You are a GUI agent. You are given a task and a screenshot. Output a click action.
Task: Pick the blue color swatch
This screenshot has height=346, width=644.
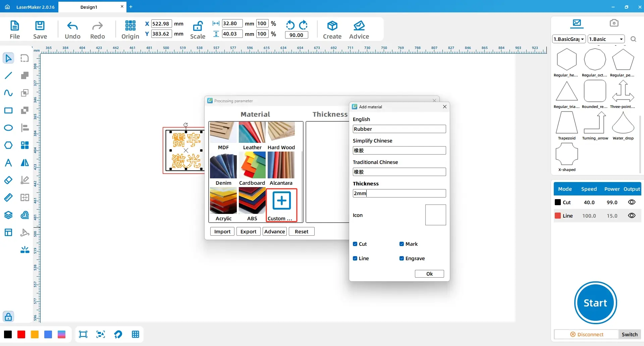(x=48, y=334)
